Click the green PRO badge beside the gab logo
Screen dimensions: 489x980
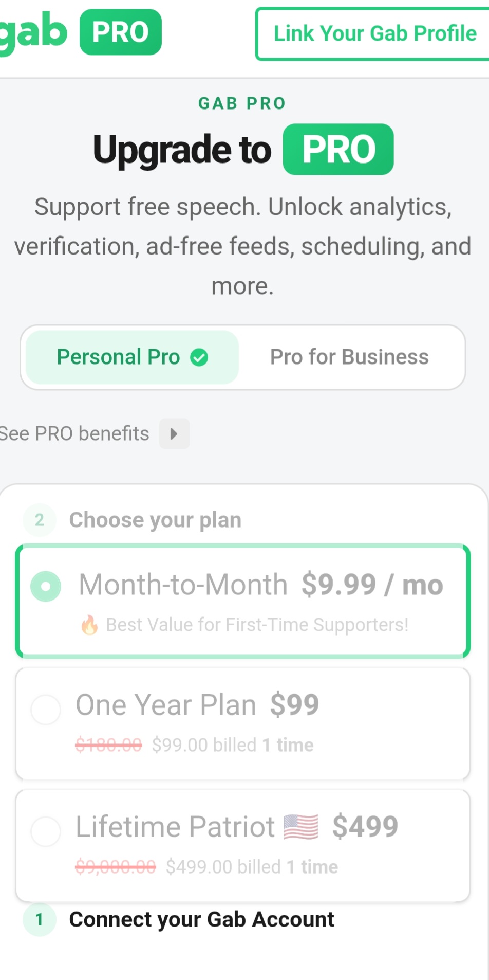[x=121, y=32]
